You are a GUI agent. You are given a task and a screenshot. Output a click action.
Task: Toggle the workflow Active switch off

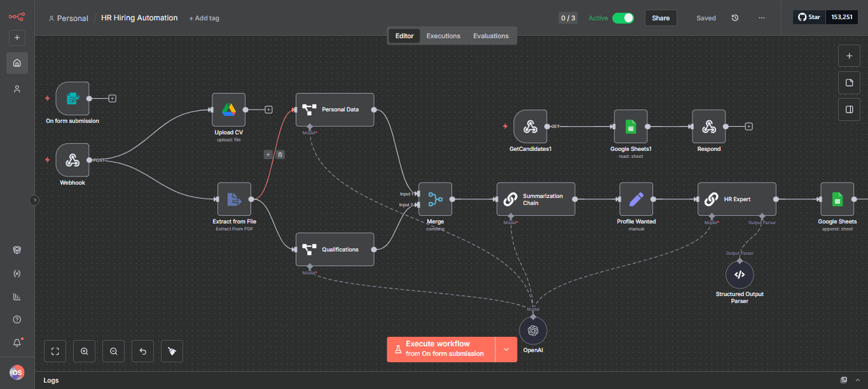pos(623,18)
